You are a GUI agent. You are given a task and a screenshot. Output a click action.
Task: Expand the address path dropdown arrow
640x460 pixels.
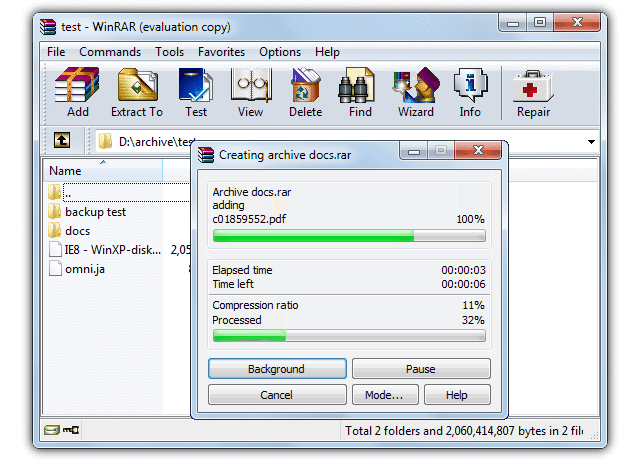tap(591, 142)
